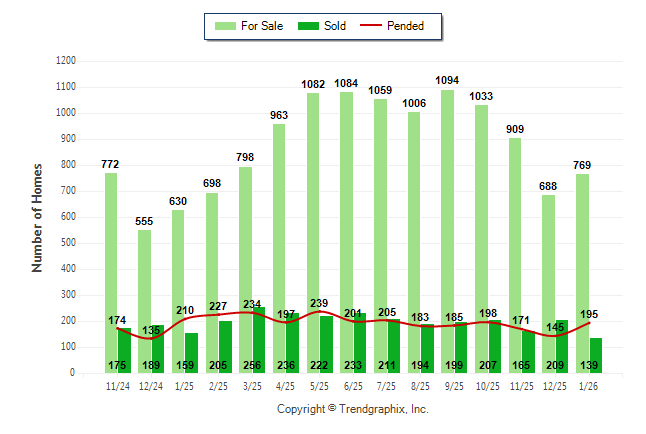The height and width of the screenshot is (434, 646).
Task: Click the Number of Homes axis title
Action: pyautogui.click(x=37, y=217)
